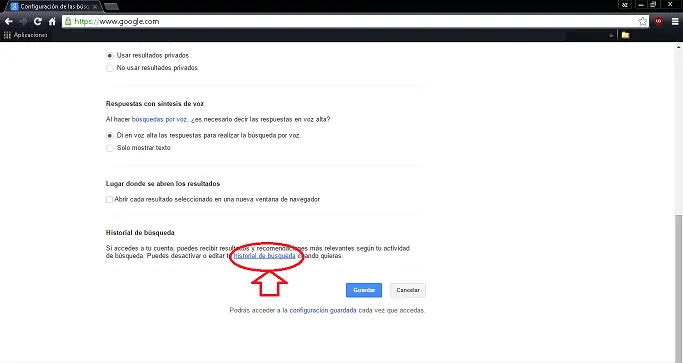The height and width of the screenshot is (363, 683).
Task: Select Usar resultados privados
Action: [x=110, y=56]
